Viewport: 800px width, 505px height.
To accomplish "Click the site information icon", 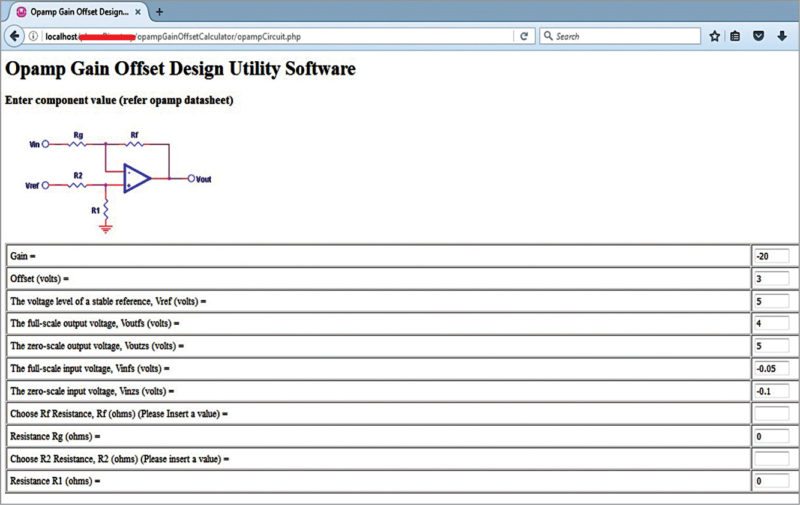I will pos(34,36).
